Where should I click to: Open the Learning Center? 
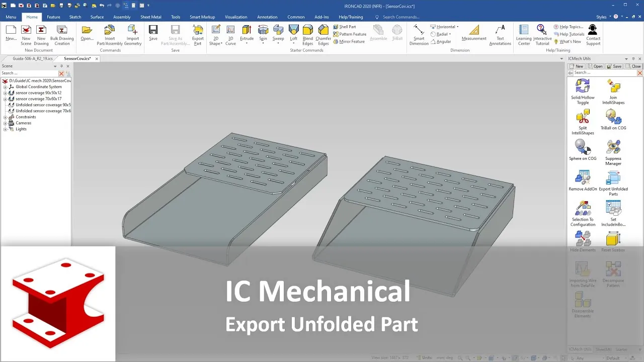click(x=524, y=34)
